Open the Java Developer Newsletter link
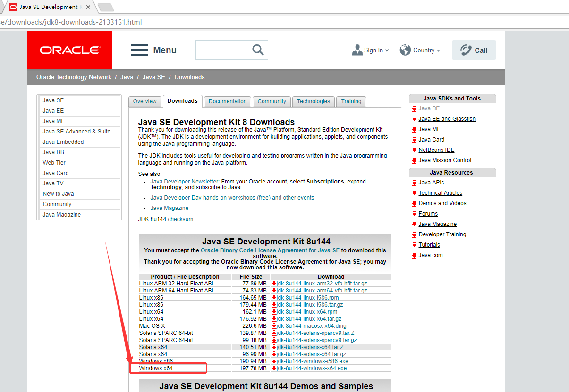569x392 pixels. pyautogui.click(x=184, y=182)
